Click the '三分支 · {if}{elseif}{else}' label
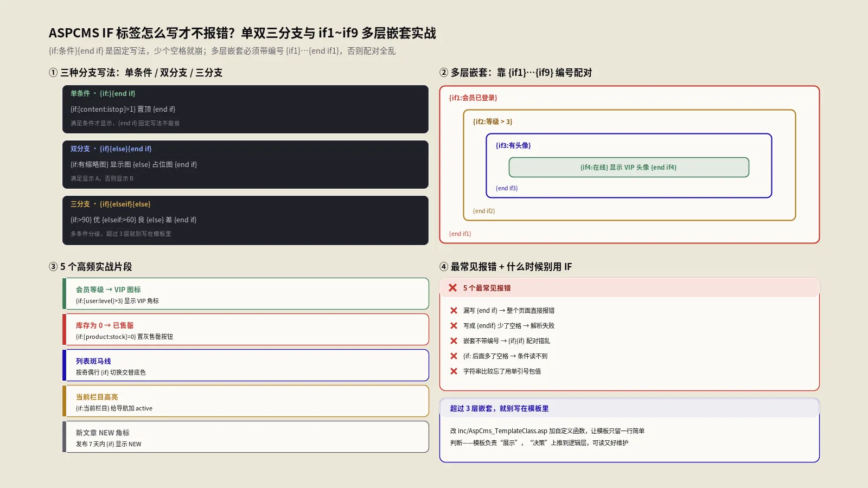 [111, 204]
